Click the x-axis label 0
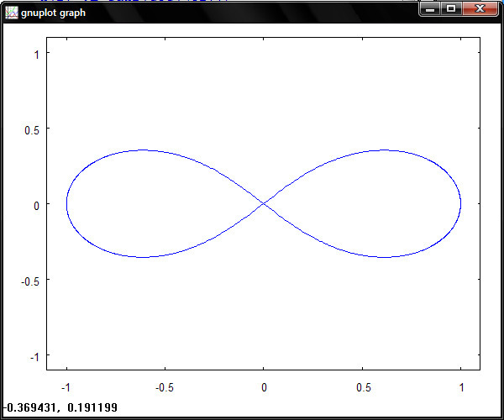 click(264, 387)
